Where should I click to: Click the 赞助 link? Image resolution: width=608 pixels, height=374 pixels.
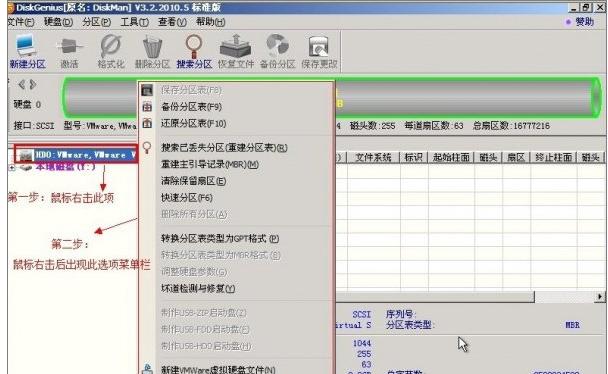tap(580, 22)
